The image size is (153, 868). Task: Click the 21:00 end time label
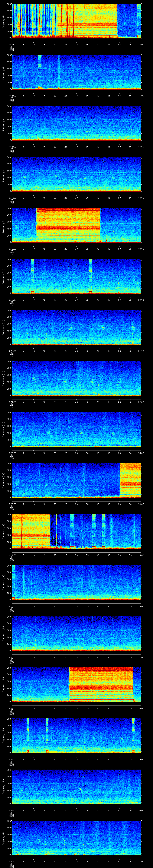coord(141,351)
